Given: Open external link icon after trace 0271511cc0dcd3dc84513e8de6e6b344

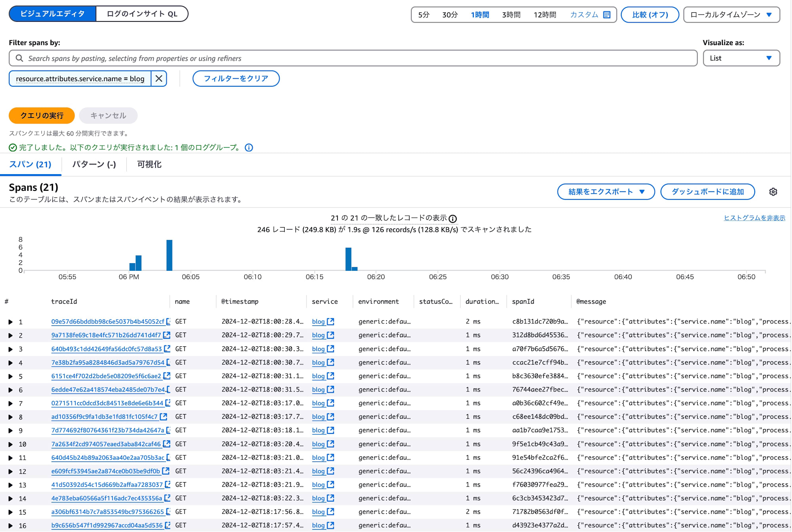Looking at the screenshot, I should (x=168, y=403).
